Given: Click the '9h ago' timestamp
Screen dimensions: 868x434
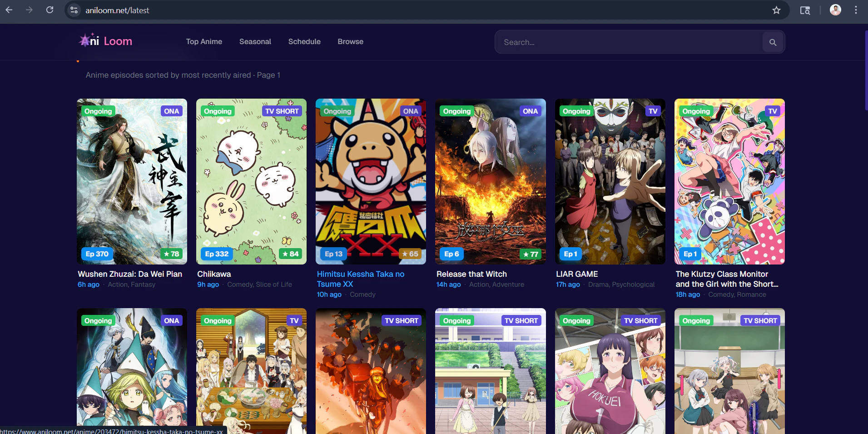Looking at the screenshot, I should coord(208,284).
